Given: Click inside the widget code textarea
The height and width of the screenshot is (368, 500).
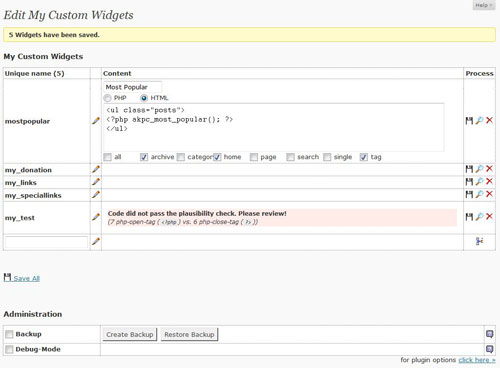Looking at the screenshot, I should pyautogui.click(x=274, y=127).
